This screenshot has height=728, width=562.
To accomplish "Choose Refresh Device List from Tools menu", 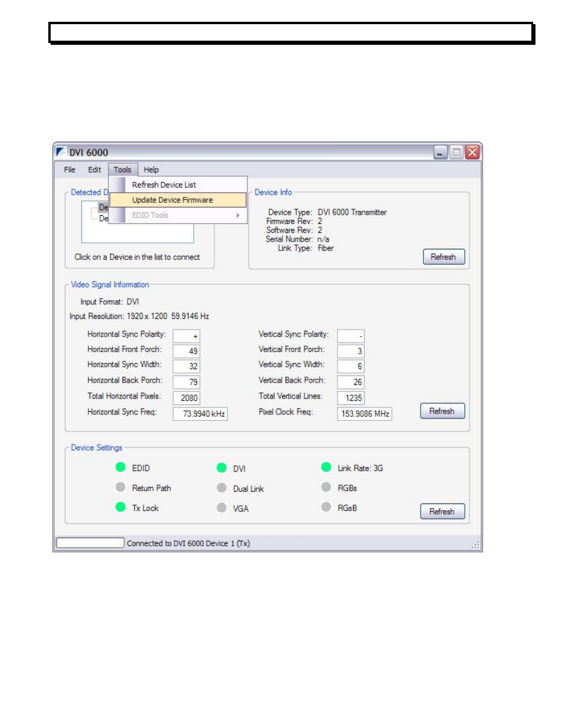I will click(178, 185).
